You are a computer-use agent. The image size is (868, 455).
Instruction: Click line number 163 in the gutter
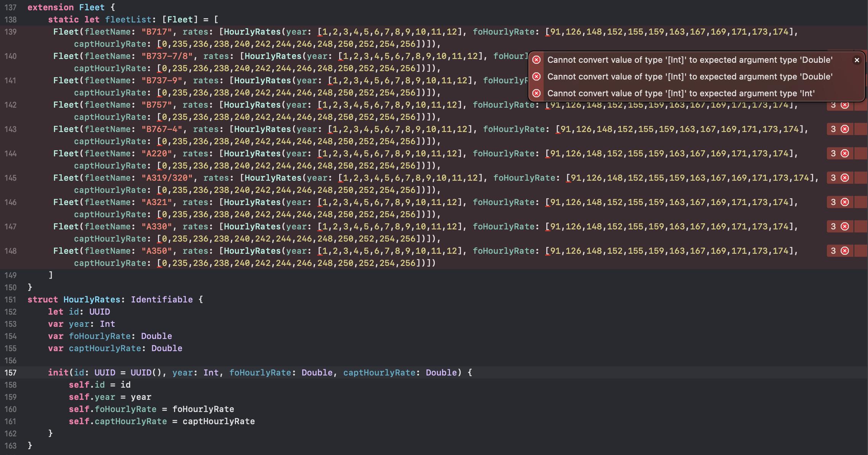click(x=11, y=445)
